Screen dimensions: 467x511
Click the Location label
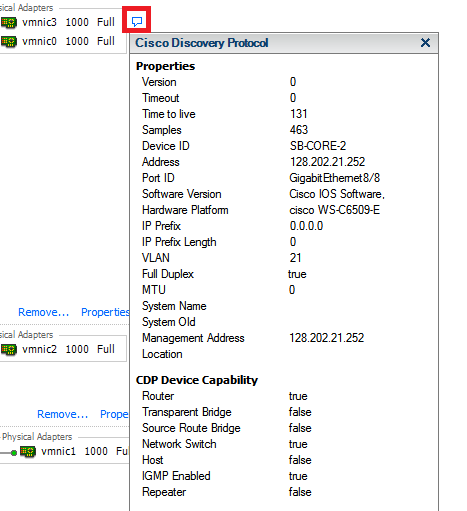click(162, 354)
